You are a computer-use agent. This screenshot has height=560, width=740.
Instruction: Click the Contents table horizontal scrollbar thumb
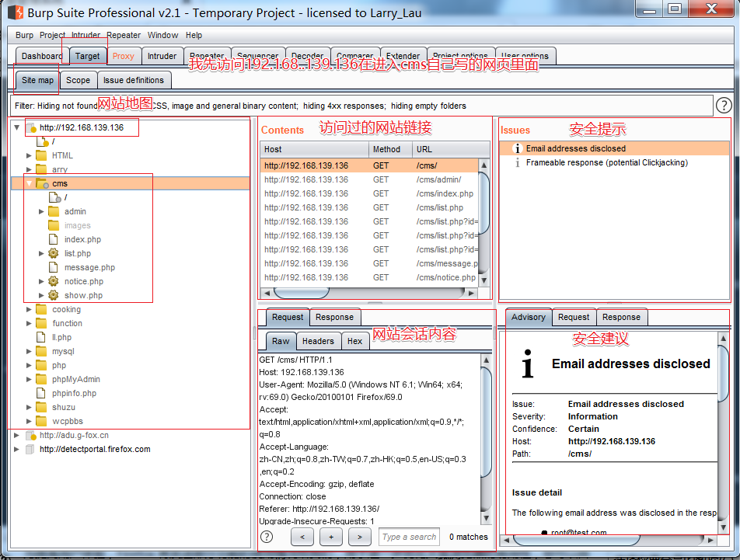(x=301, y=293)
